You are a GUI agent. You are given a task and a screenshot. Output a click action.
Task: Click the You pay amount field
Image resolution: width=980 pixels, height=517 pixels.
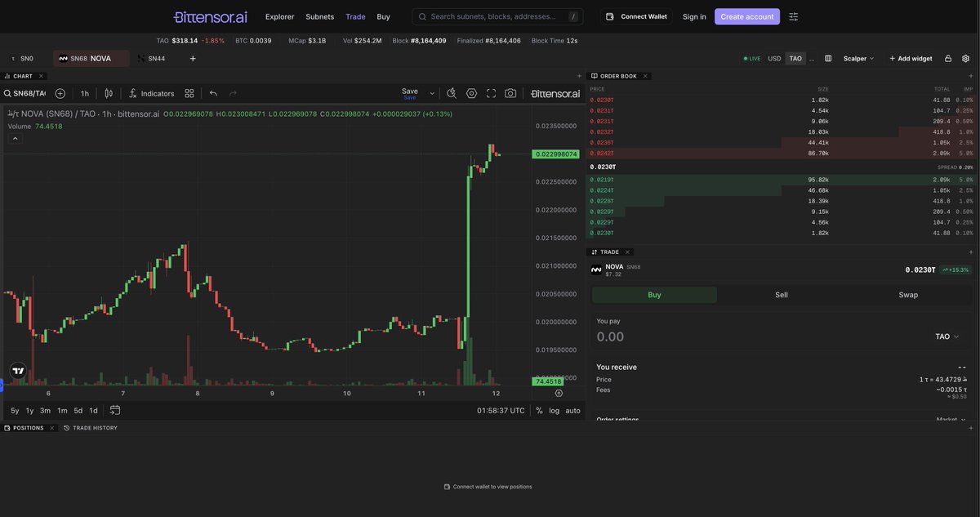pos(759,336)
